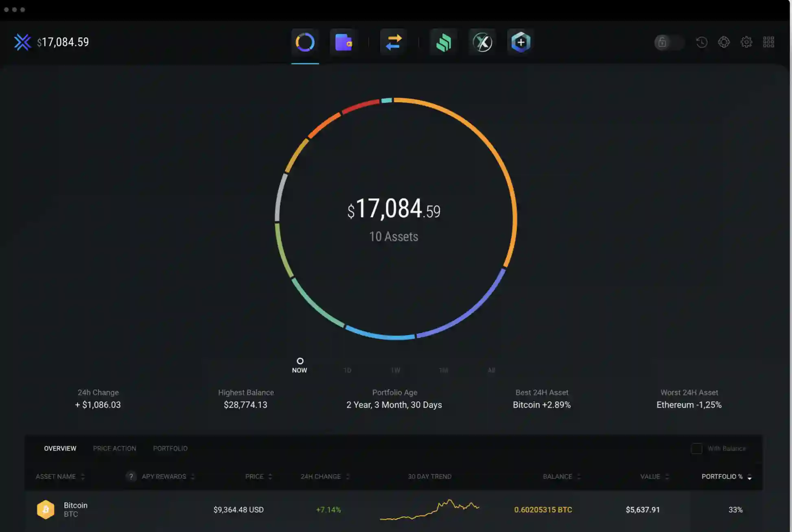Viewport: 792px width, 532px height.
Task: Click the 33% portfolio cell
Action: (735, 510)
